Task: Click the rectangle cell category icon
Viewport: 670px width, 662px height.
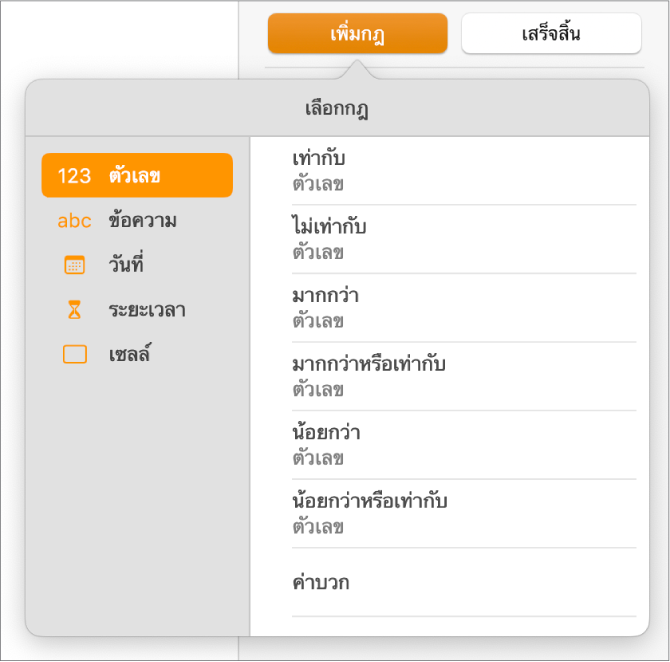Action: (x=75, y=355)
